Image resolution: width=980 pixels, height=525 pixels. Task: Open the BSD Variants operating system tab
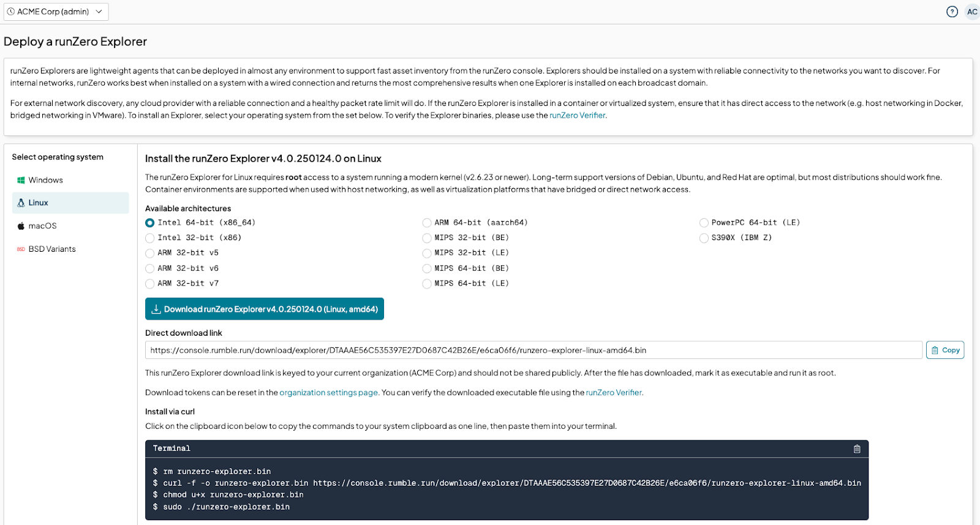coord(70,249)
